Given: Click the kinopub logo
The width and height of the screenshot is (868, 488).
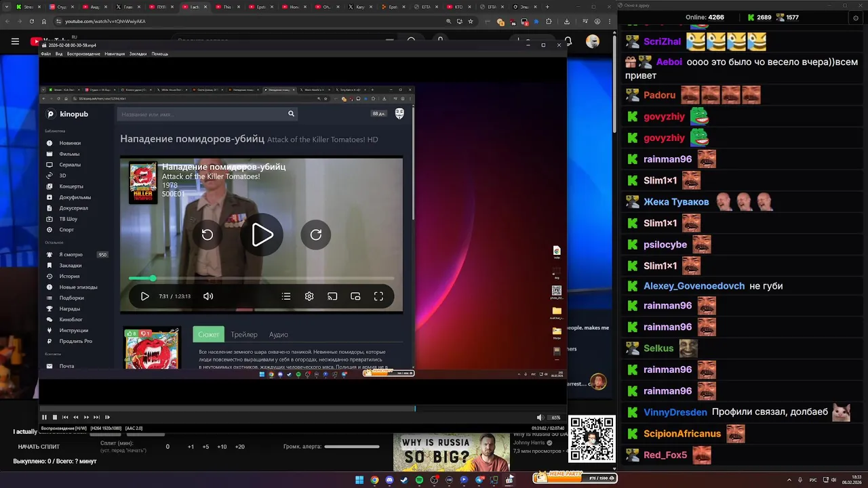Looking at the screenshot, I should click(x=67, y=114).
